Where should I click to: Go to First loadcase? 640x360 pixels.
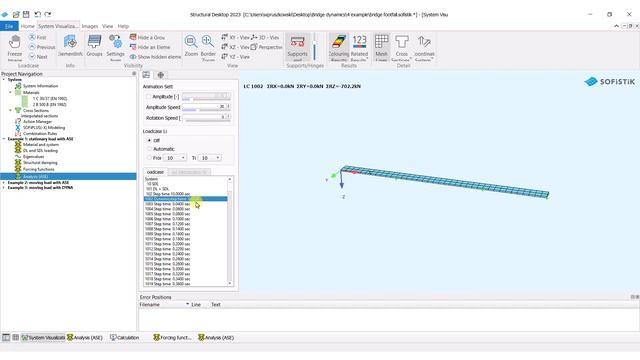[37, 37]
